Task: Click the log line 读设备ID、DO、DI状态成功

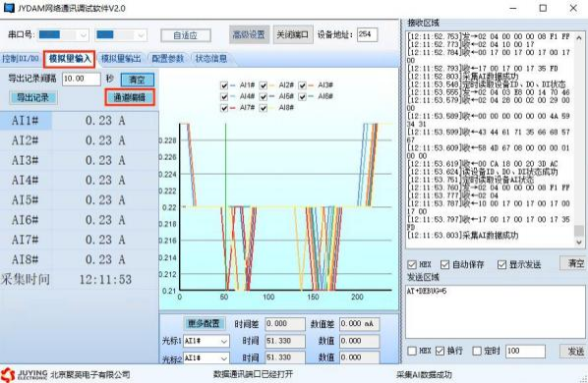Action: tap(483, 172)
